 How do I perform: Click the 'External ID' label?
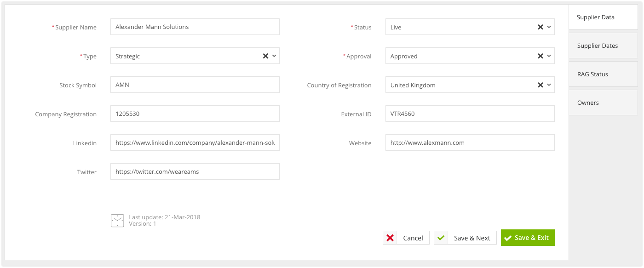(356, 114)
